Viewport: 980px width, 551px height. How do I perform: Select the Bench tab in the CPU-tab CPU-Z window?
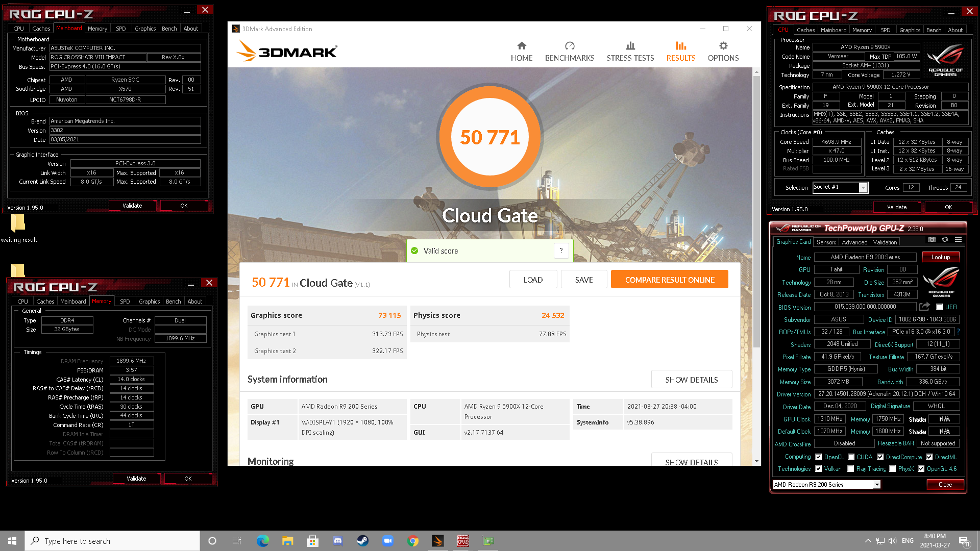pos(934,30)
